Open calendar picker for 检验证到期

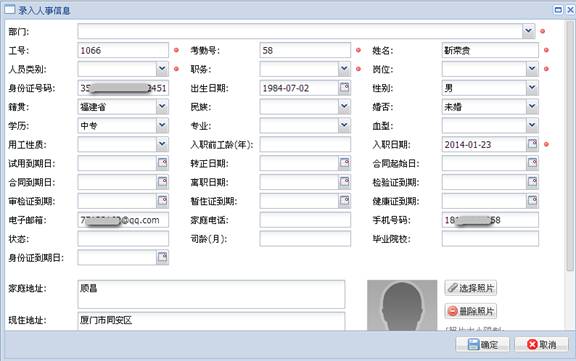532,182
